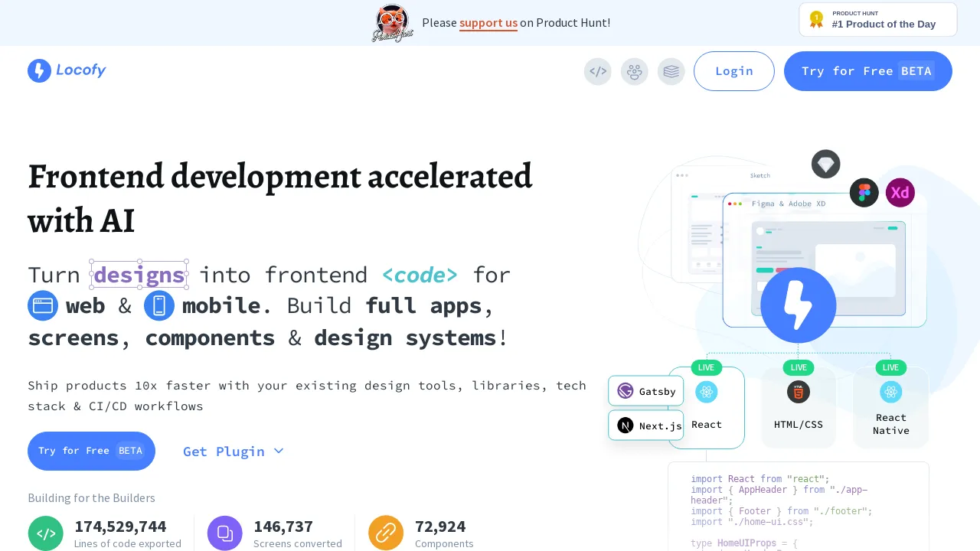Screen dimensions: 980x551
Task: Click the HTML5 shield icon
Action: pos(799,392)
